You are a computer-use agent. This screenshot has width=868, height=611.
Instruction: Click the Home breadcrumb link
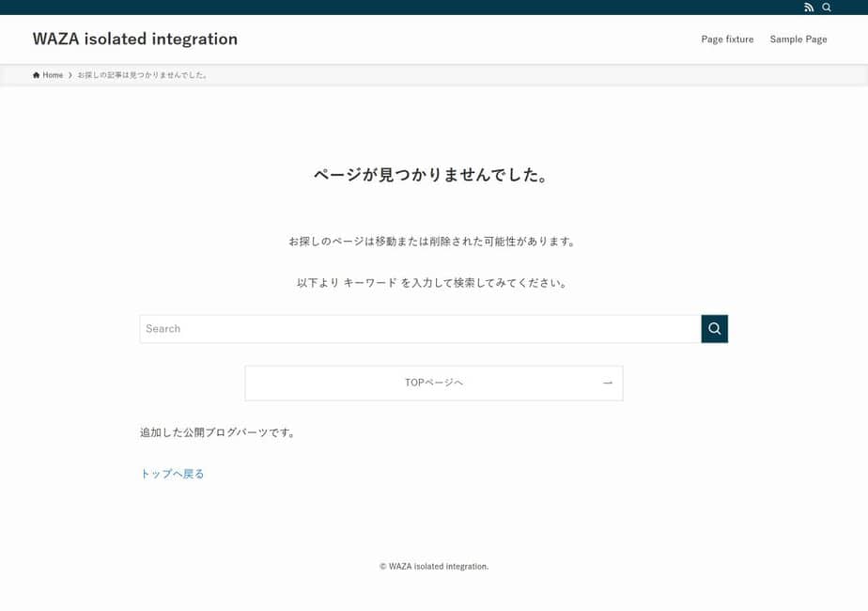tap(48, 75)
